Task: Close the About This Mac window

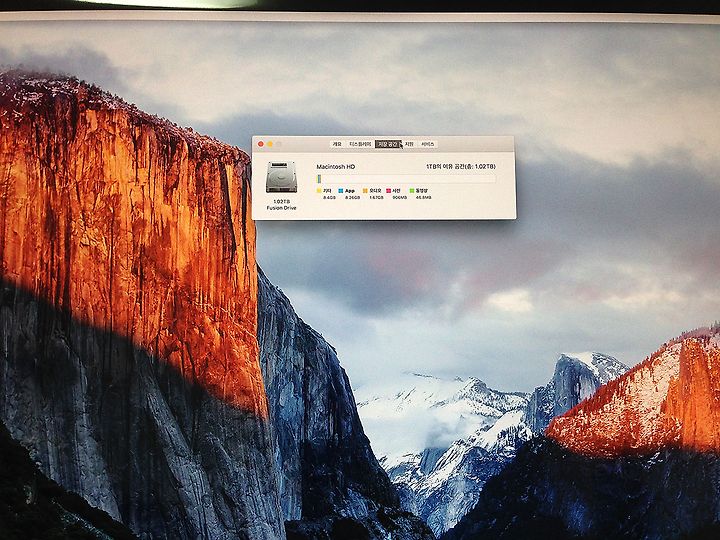Action: 261,144
